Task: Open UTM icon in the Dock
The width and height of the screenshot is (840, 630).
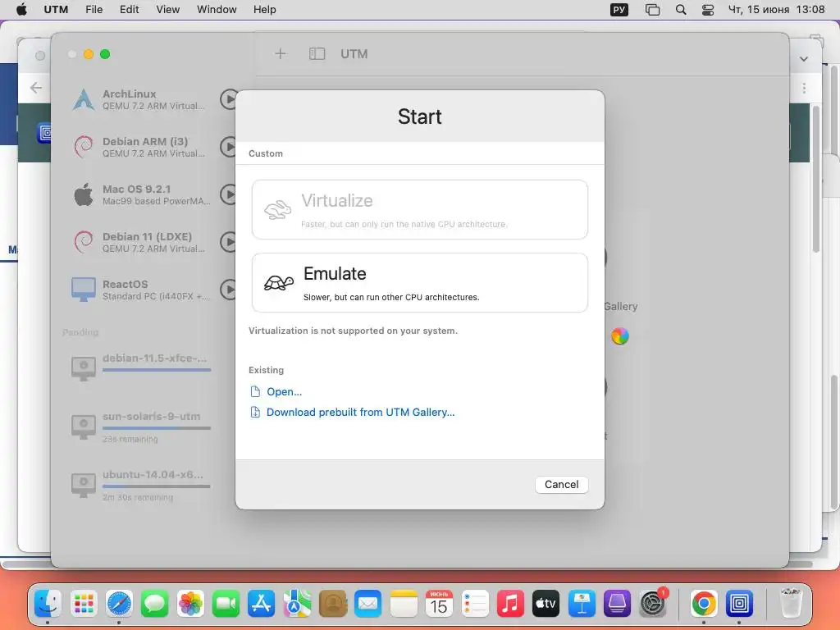Action: coord(739,604)
